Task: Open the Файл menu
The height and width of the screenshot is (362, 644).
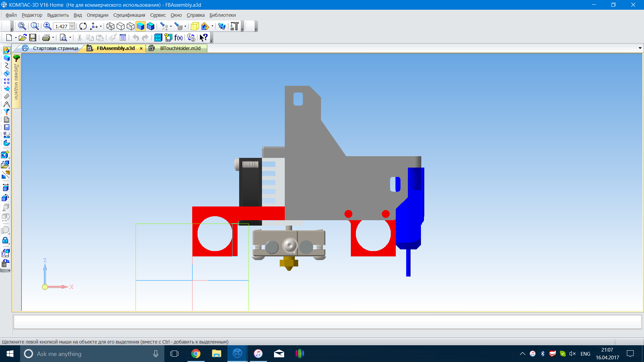Action: coord(11,15)
